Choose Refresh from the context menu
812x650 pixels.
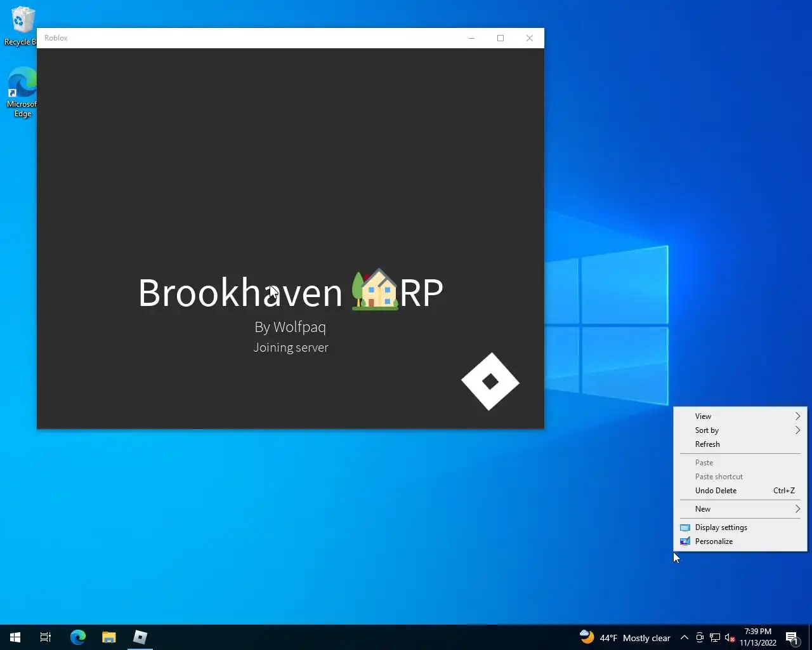[740, 444]
